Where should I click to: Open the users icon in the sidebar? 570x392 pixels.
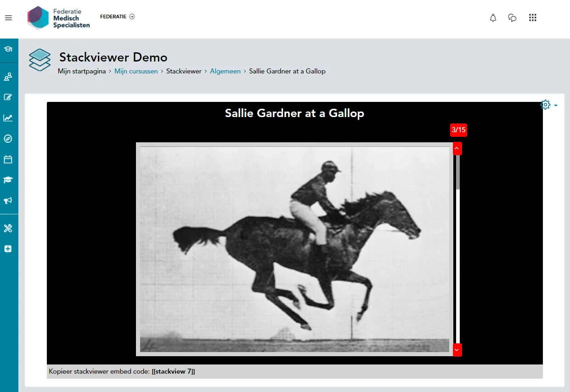(8, 77)
